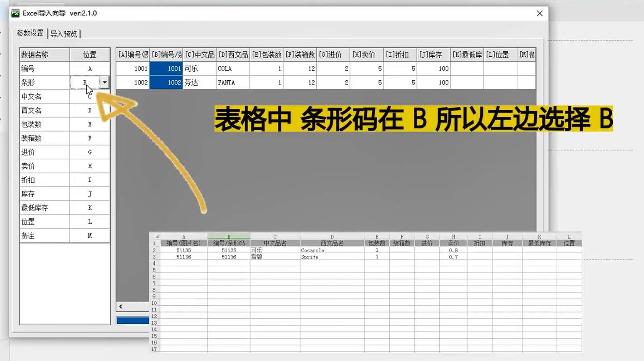Image resolution: width=644 pixels, height=361 pixels.
Task: Close the Excel导入向导 dialog
Action: [x=540, y=14]
